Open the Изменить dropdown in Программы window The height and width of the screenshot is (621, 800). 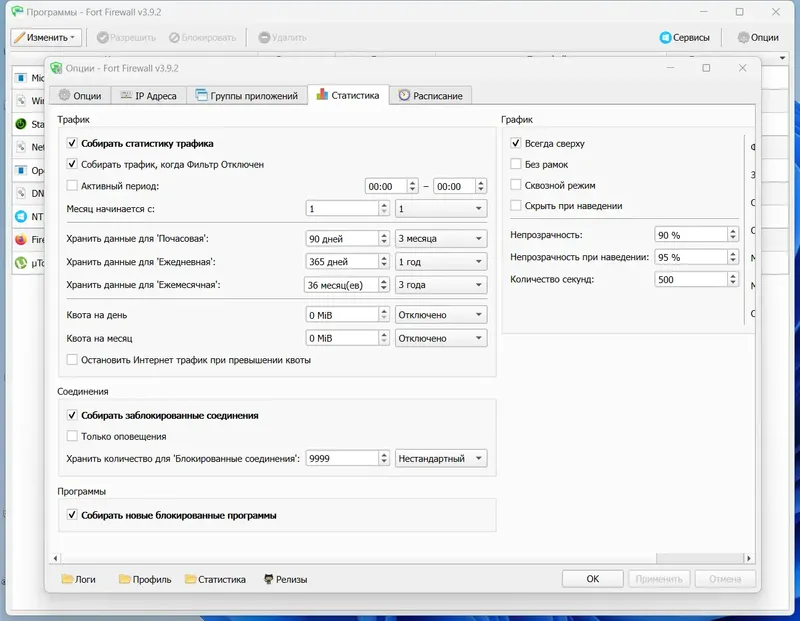(x=46, y=37)
